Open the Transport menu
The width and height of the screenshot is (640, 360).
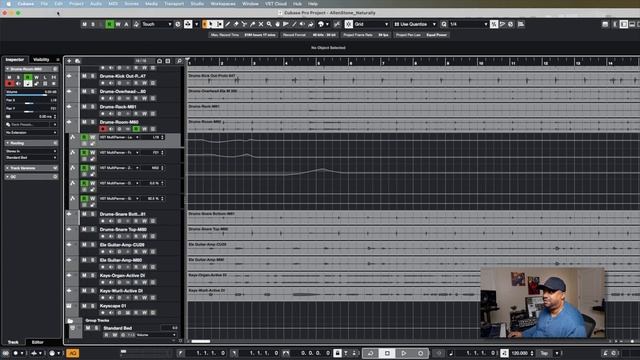tap(174, 4)
